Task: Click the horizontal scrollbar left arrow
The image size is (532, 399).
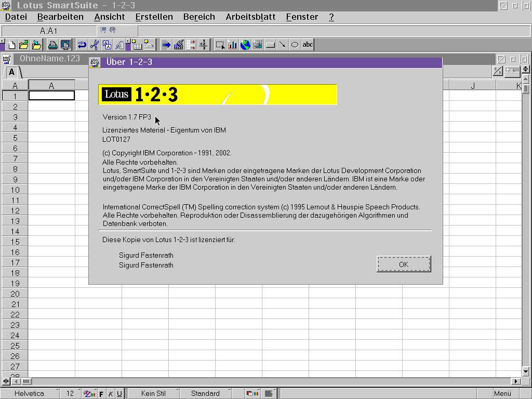Action: tap(16, 381)
